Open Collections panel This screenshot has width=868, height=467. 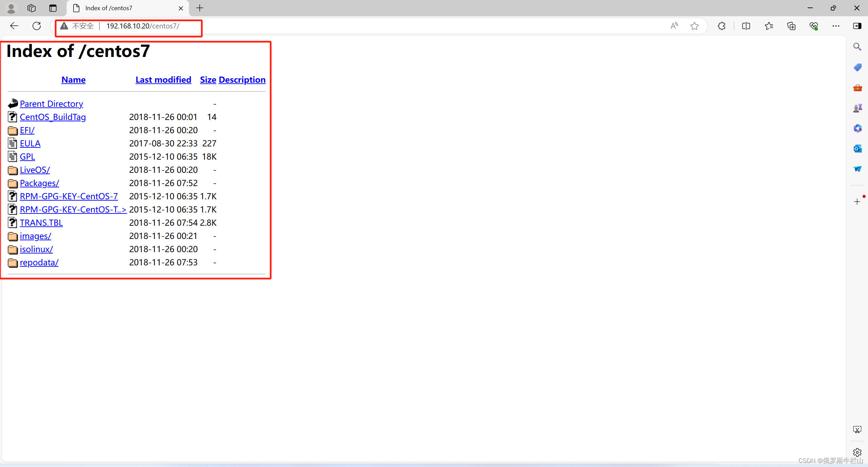click(791, 26)
